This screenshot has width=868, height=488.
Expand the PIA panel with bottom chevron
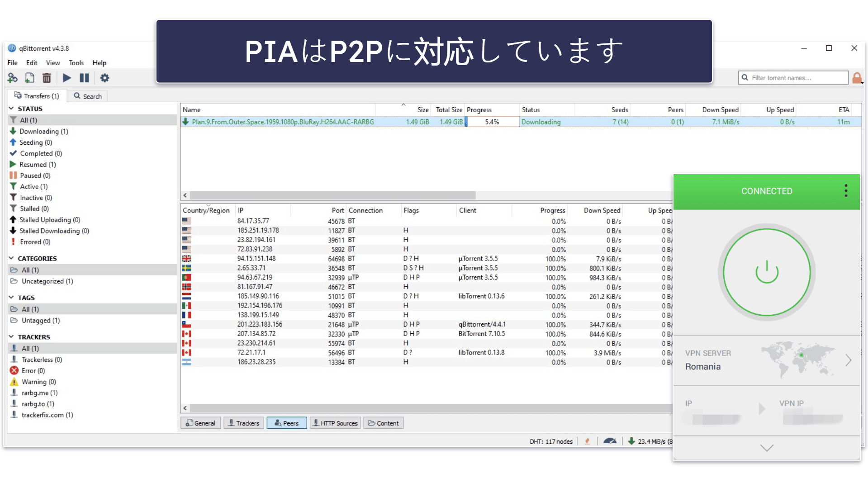(767, 448)
